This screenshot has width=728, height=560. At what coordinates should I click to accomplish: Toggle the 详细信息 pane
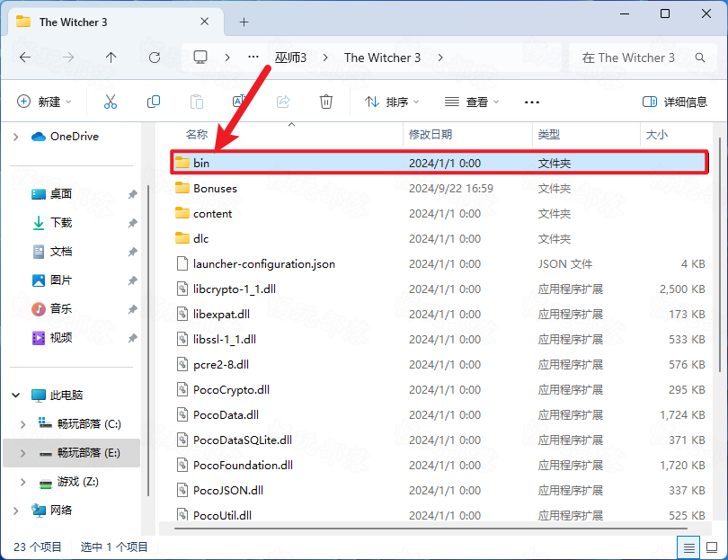(x=675, y=102)
